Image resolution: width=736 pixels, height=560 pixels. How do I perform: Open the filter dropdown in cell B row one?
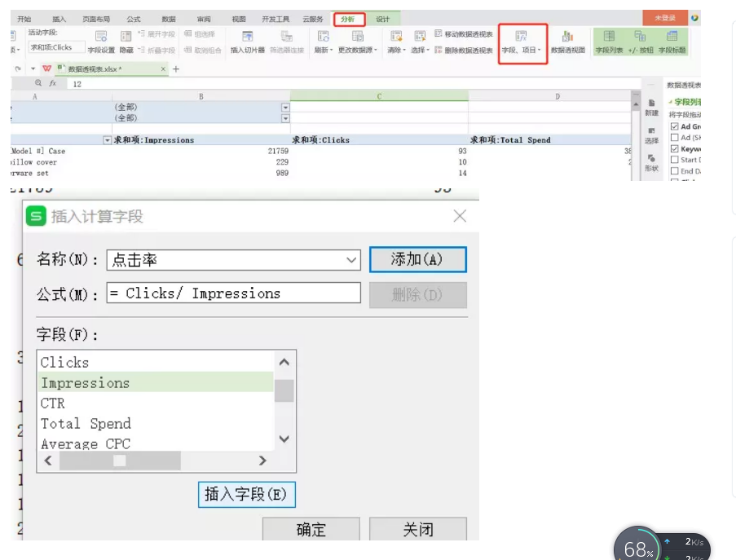coord(285,108)
